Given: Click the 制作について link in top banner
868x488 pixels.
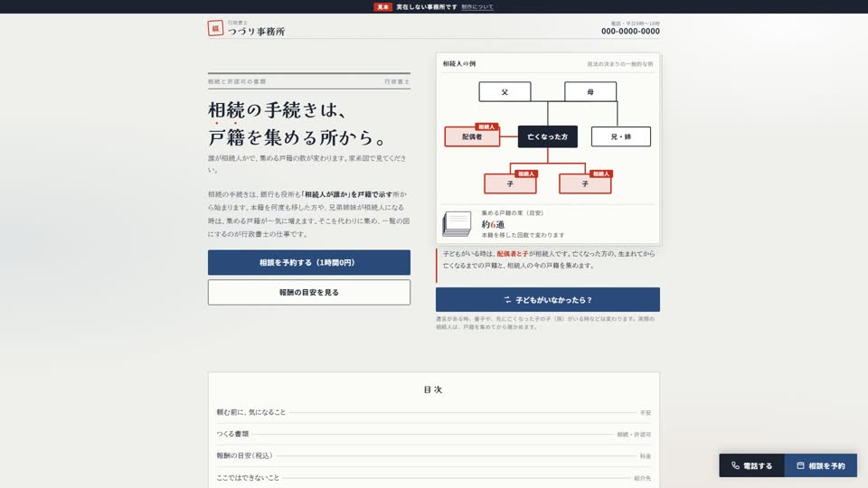Looking at the screenshot, I should pos(477,6).
